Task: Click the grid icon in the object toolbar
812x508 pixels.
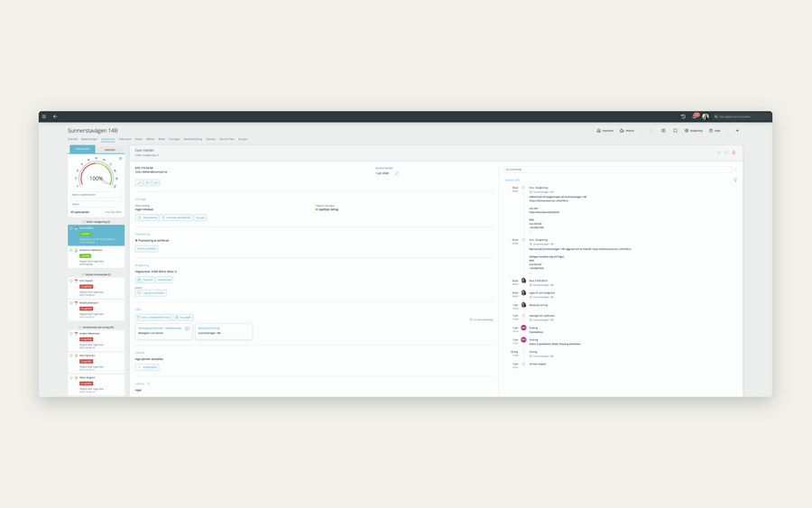Action: tap(663, 131)
